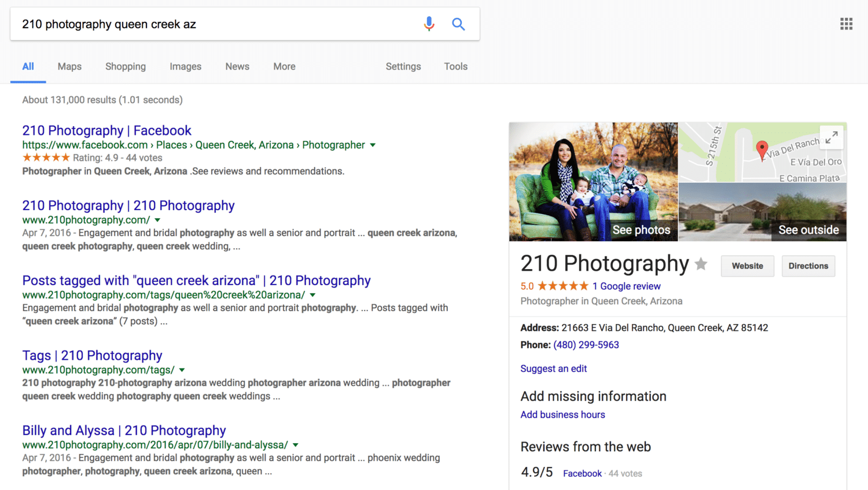Viewport: 868px width, 490px height.
Task: Open 210 Photography | 210 Photography result
Action: 128,206
